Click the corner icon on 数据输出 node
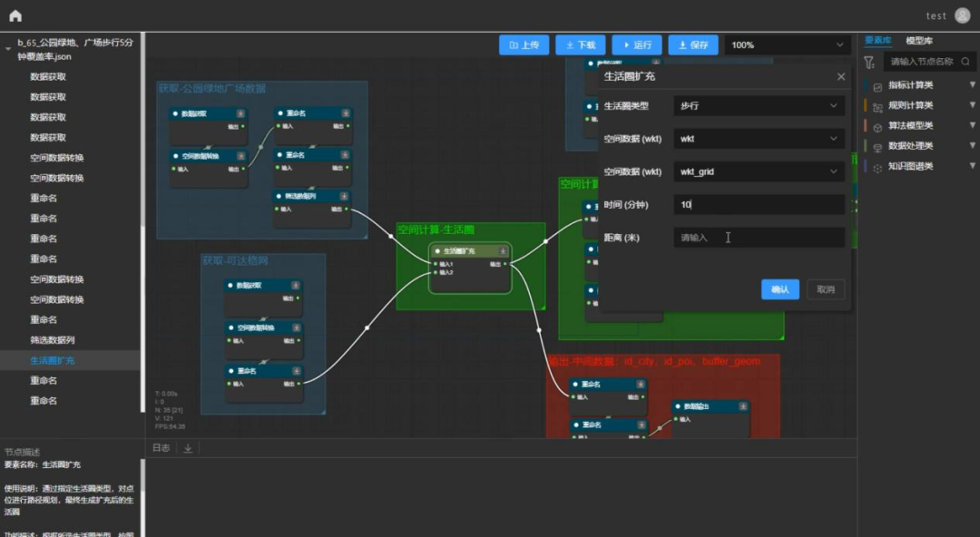 coord(743,406)
